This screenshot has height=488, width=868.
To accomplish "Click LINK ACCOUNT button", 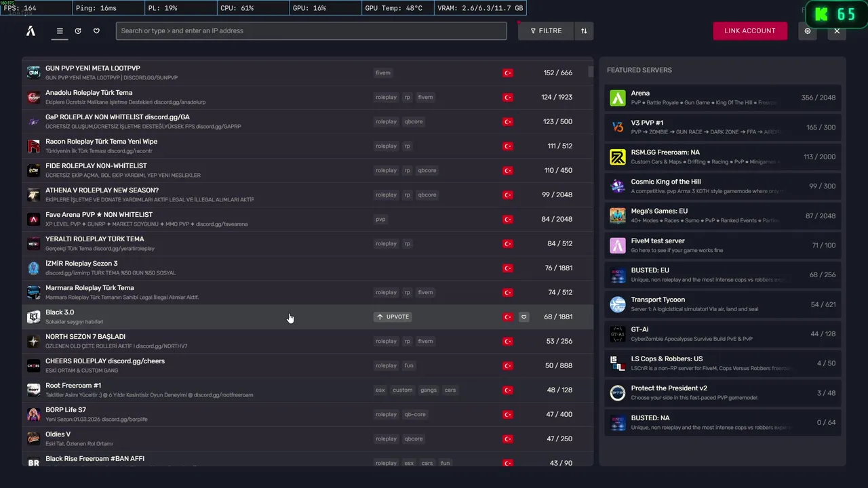I will tap(750, 30).
